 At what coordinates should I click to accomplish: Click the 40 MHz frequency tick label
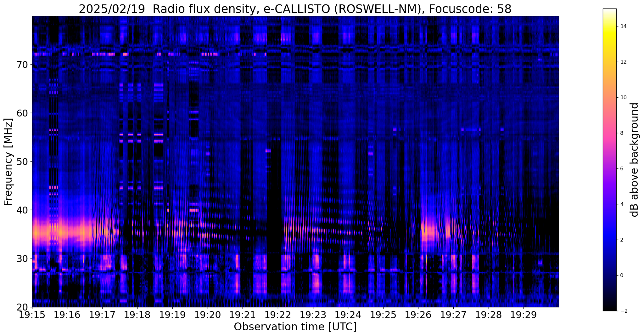point(22,210)
